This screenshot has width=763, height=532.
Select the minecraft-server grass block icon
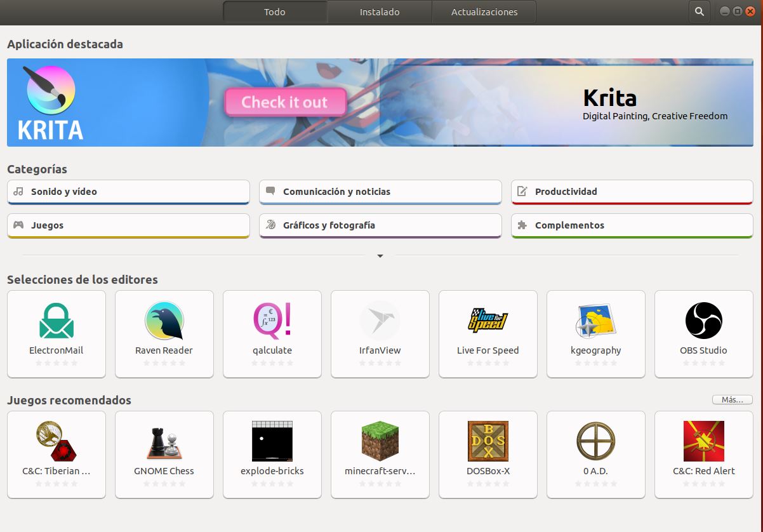pyautogui.click(x=380, y=441)
